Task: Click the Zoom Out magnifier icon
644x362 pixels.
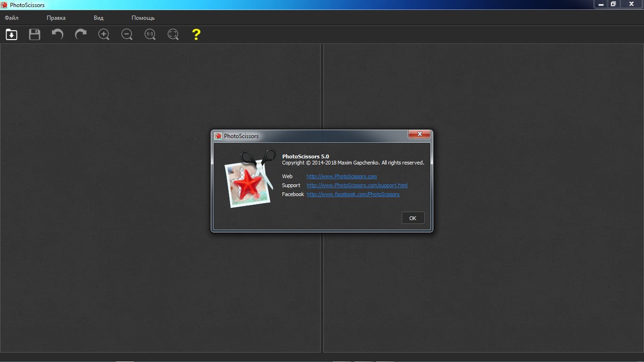Action: coord(127,34)
